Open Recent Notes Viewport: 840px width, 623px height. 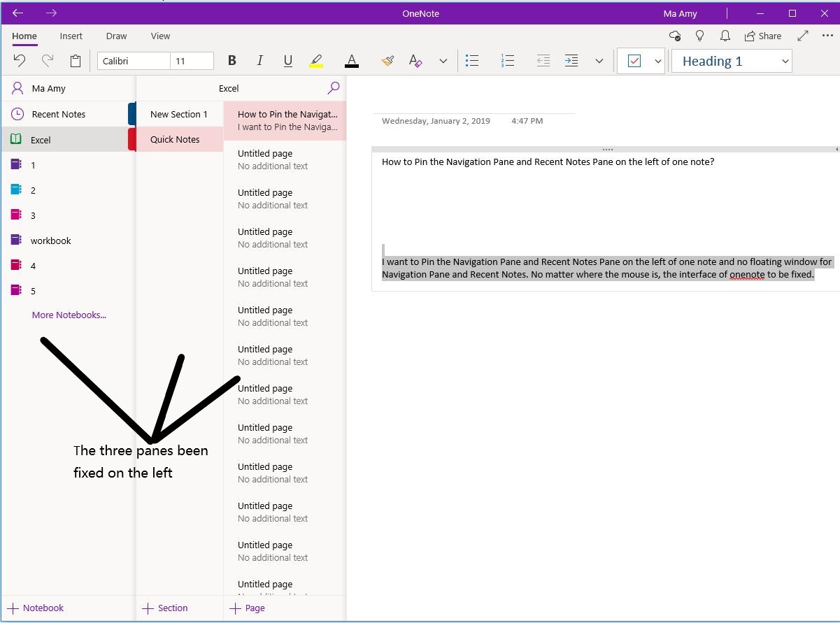pyautogui.click(x=69, y=114)
